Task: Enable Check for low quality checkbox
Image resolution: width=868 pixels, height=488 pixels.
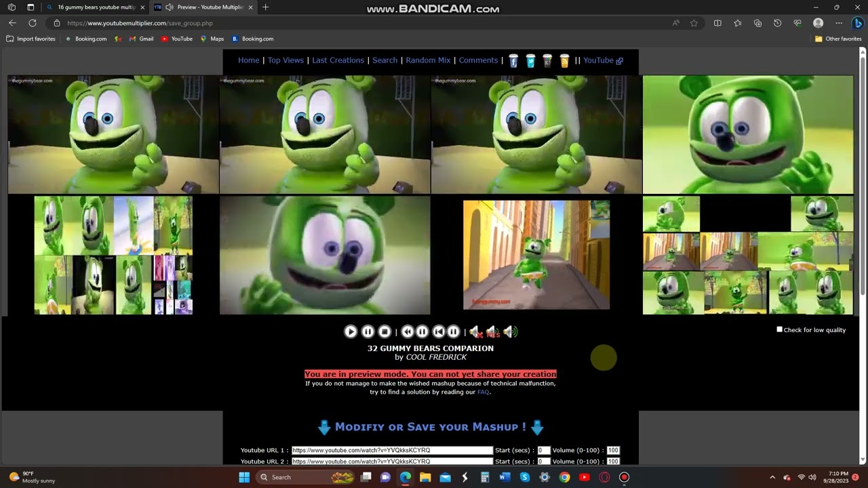Action: [779, 329]
